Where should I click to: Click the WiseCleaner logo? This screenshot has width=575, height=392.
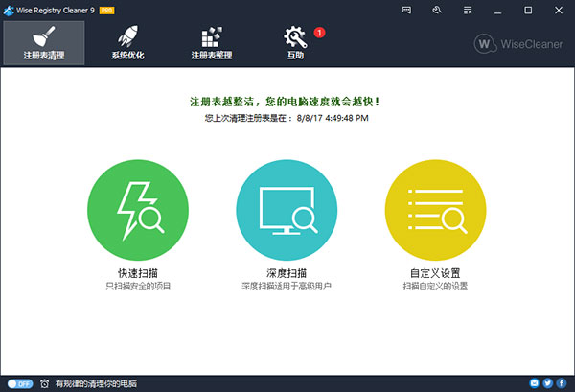(521, 43)
